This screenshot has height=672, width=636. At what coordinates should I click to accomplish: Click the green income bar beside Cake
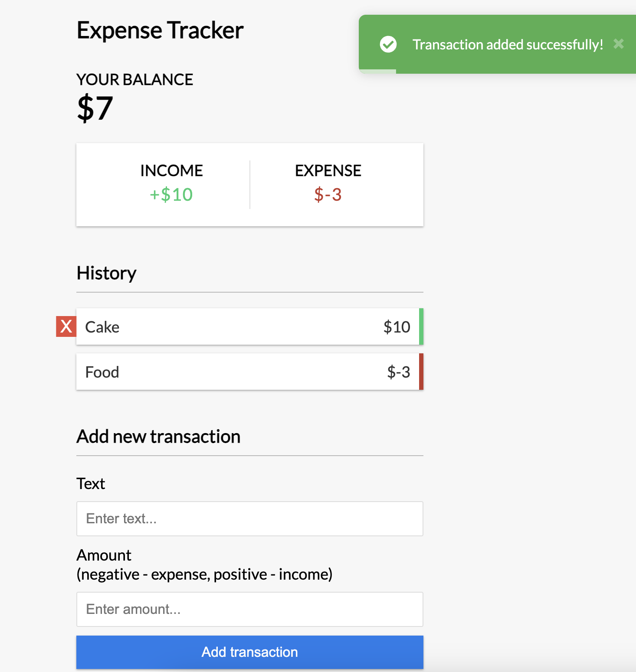point(421,326)
